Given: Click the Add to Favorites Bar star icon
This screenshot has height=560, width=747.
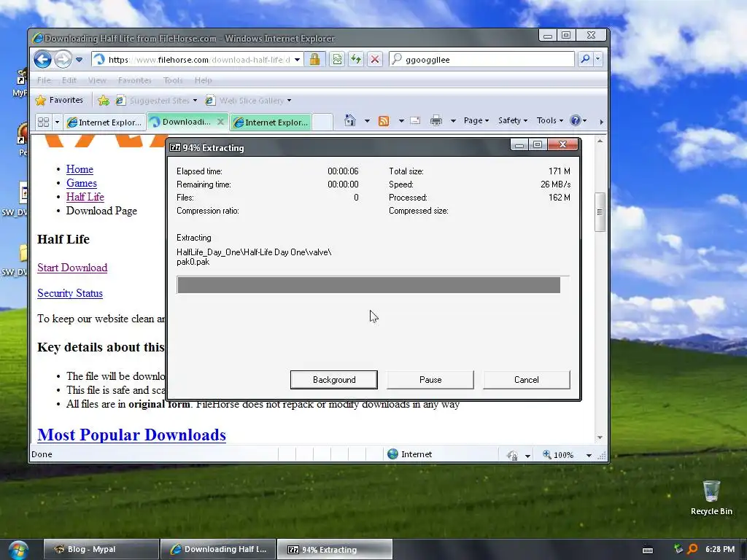Looking at the screenshot, I should [104, 101].
